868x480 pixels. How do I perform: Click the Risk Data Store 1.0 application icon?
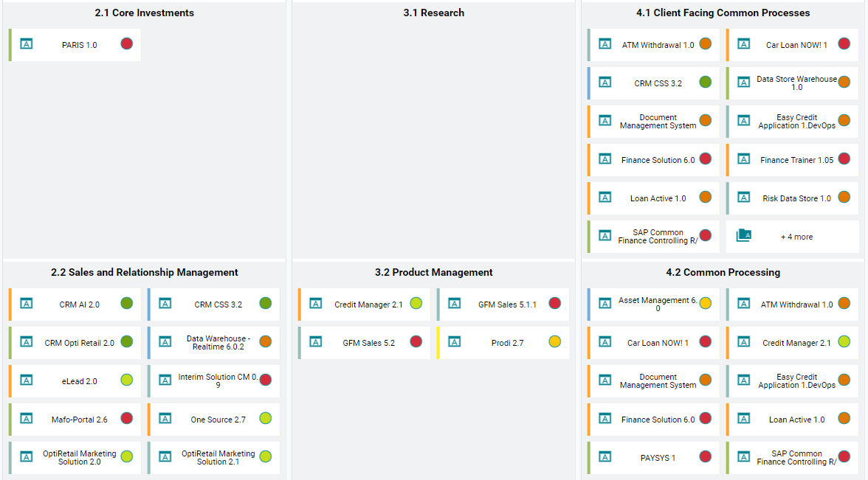point(744,198)
